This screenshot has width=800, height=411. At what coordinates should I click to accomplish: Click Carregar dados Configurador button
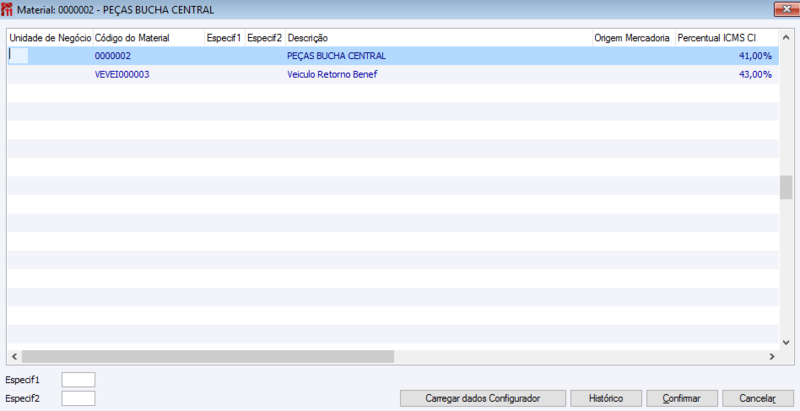tap(483, 398)
